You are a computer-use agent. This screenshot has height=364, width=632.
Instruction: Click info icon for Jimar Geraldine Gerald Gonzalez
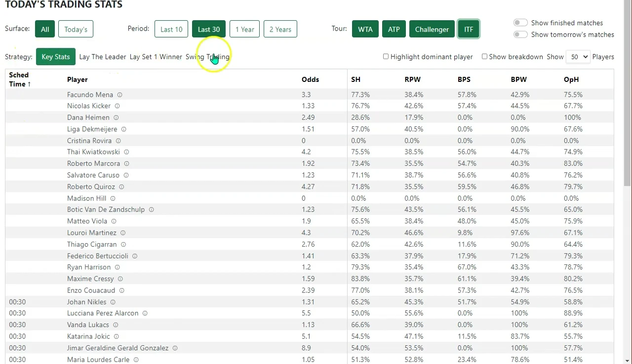[175, 348]
